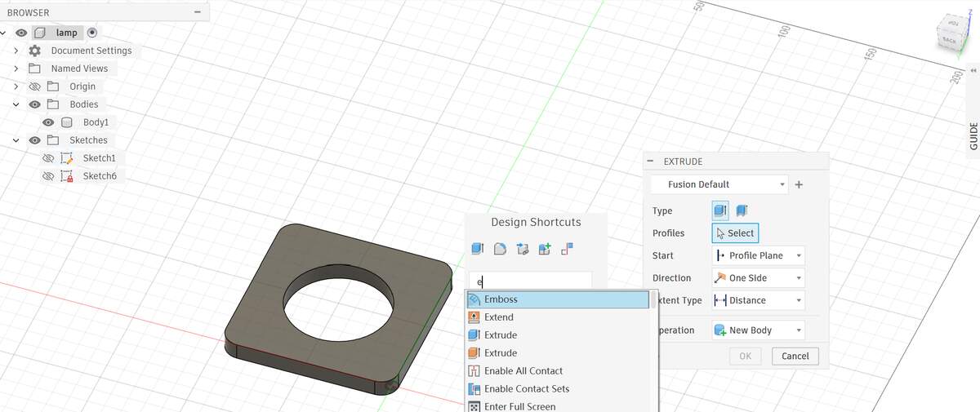Click the Profiles Select button
Viewport: 980px width, 412px height.
coord(735,233)
